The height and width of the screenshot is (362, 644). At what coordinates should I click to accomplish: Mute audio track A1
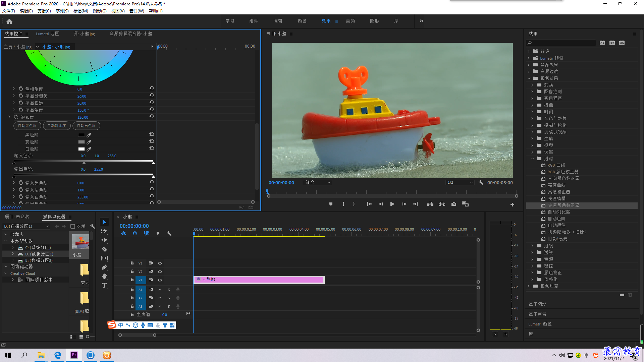tap(160, 290)
